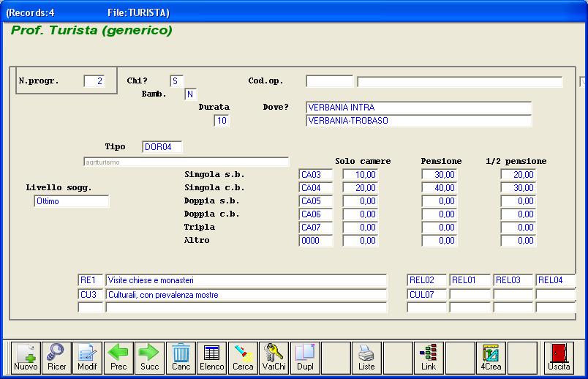
Task: Click the N.progr. number field
Action: 94,81
